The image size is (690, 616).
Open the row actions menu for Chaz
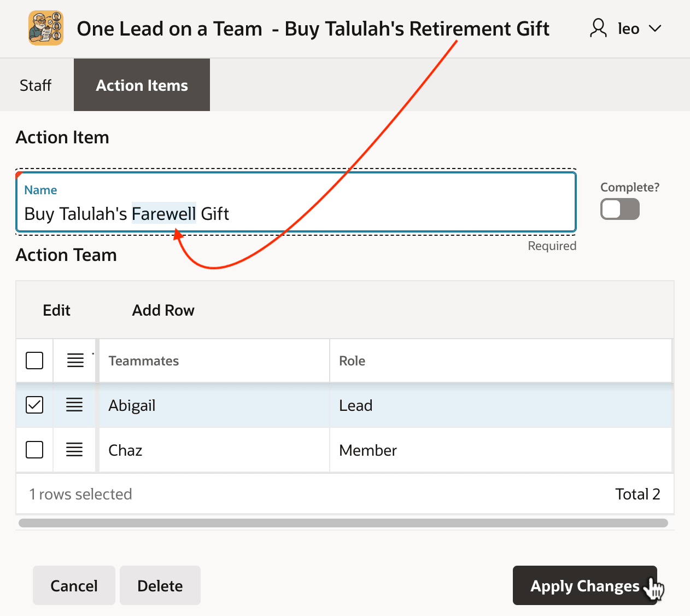pyautogui.click(x=74, y=450)
